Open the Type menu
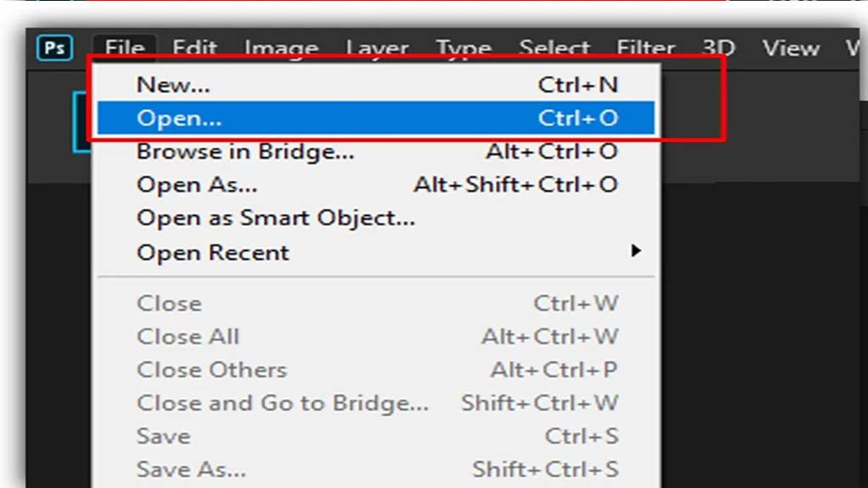This screenshot has height=488, width=868. tap(464, 48)
